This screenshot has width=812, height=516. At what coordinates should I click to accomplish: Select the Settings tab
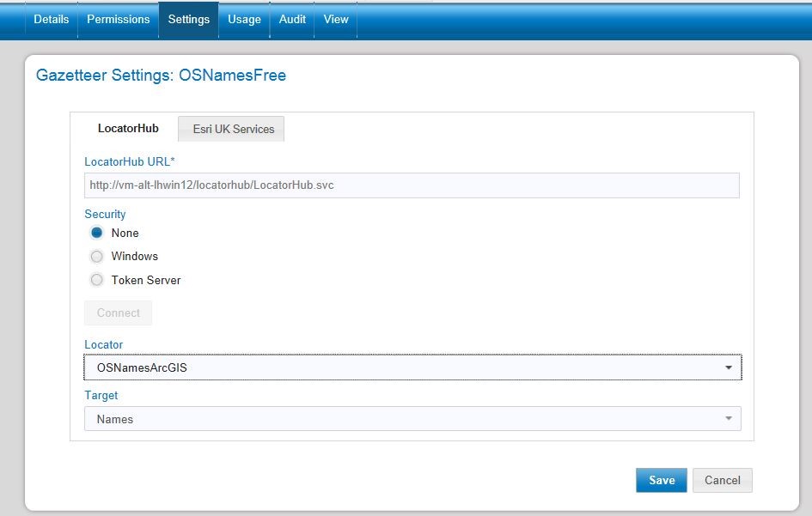click(188, 20)
